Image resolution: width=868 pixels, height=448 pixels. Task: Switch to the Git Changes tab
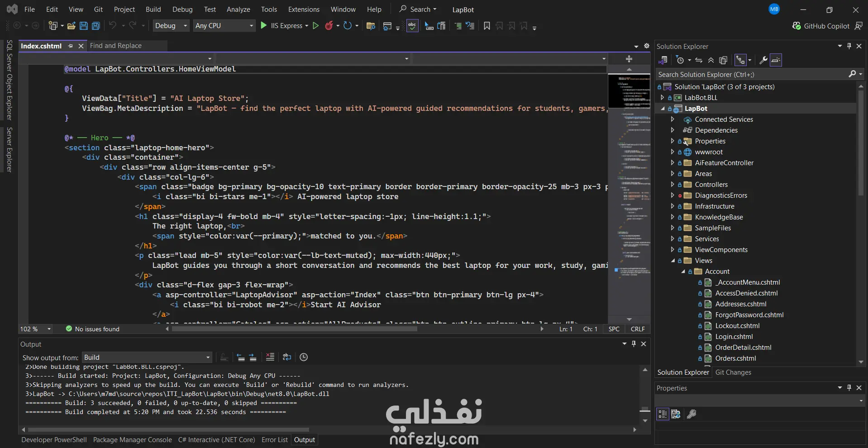pyautogui.click(x=733, y=372)
